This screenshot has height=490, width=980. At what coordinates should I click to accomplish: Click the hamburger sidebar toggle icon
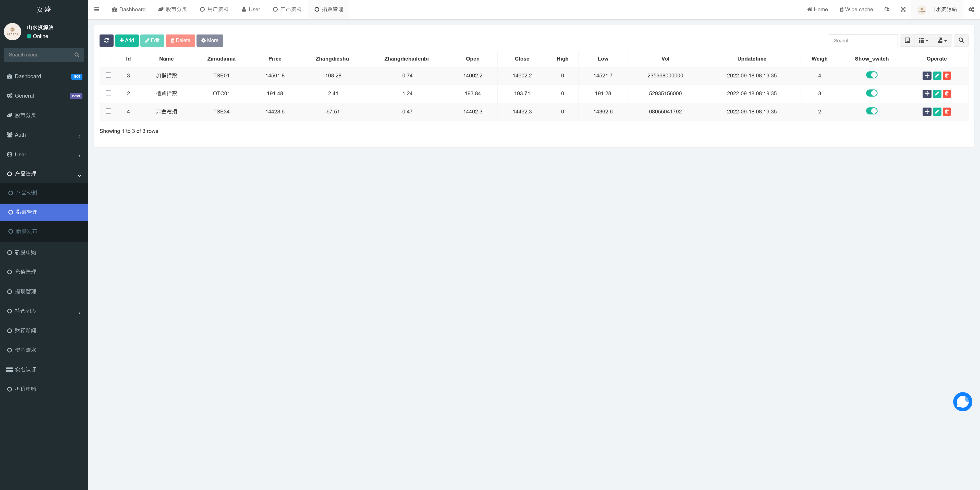(97, 9)
